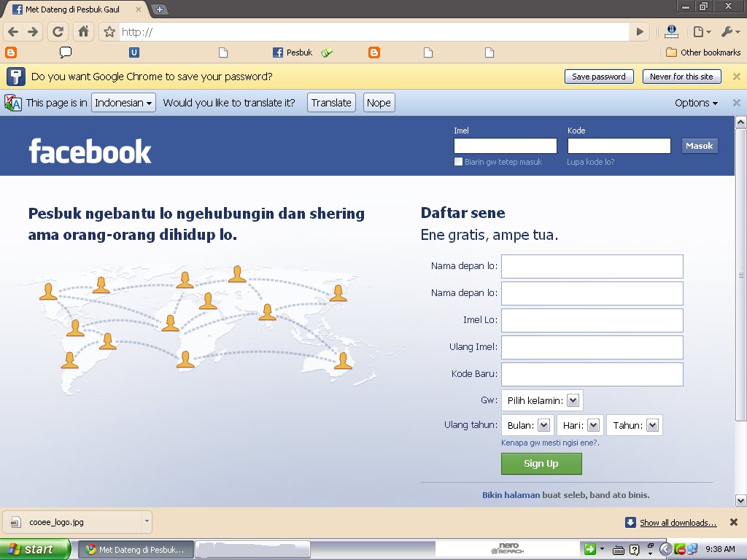The width and height of the screenshot is (747, 560).
Task: Click the first Nama depan lo field
Action: [x=592, y=266]
